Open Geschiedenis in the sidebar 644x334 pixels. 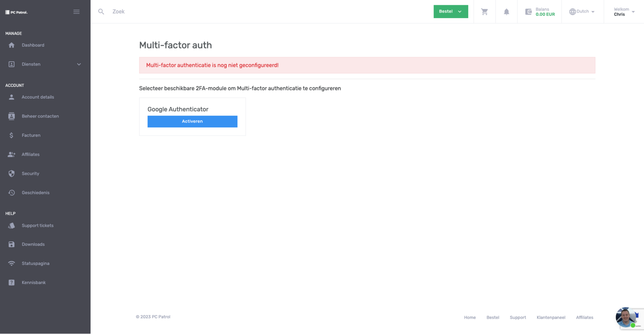(x=35, y=193)
